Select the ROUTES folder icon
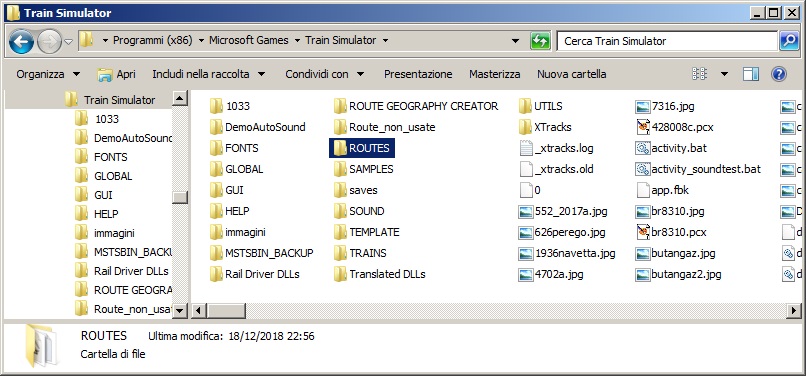The height and width of the screenshot is (376, 806). pyautogui.click(x=340, y=148)
